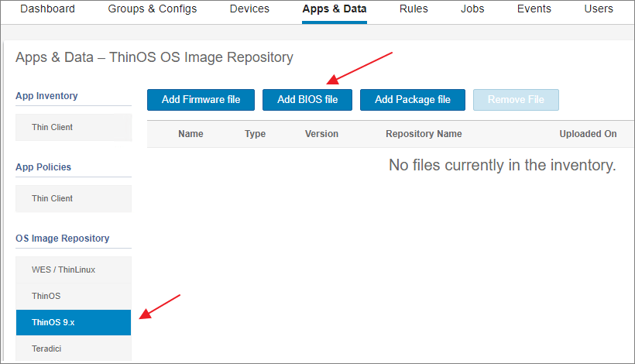
Task: Go to the Devices tab
Action: click(x=249, y=9)
